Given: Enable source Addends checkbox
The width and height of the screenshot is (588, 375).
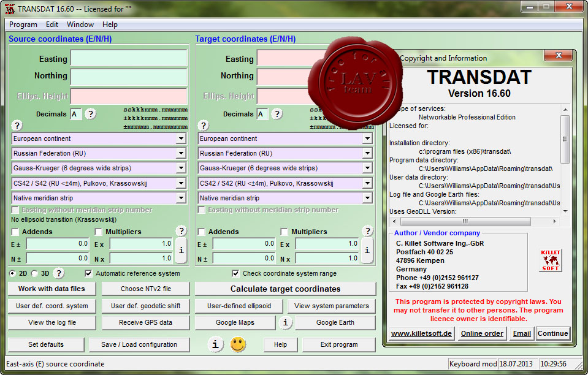Looking at the screenshot, I should (x=15, y=232).
